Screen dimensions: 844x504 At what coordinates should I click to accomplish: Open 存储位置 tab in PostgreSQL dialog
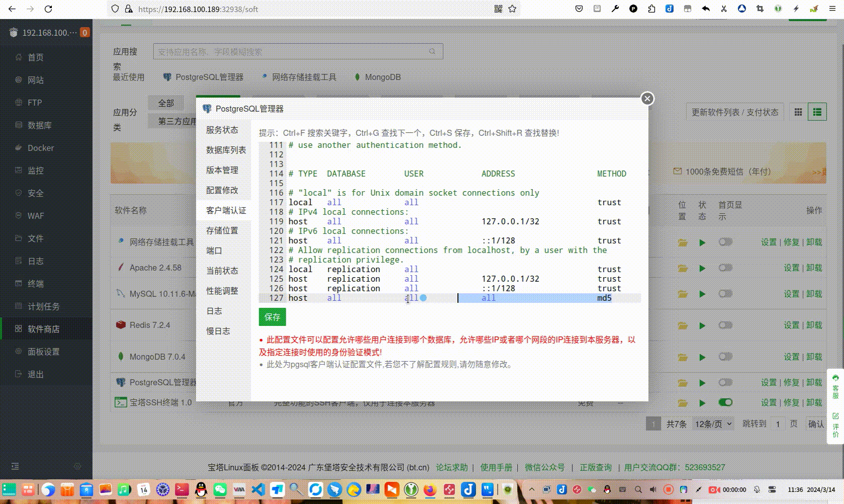223,230
